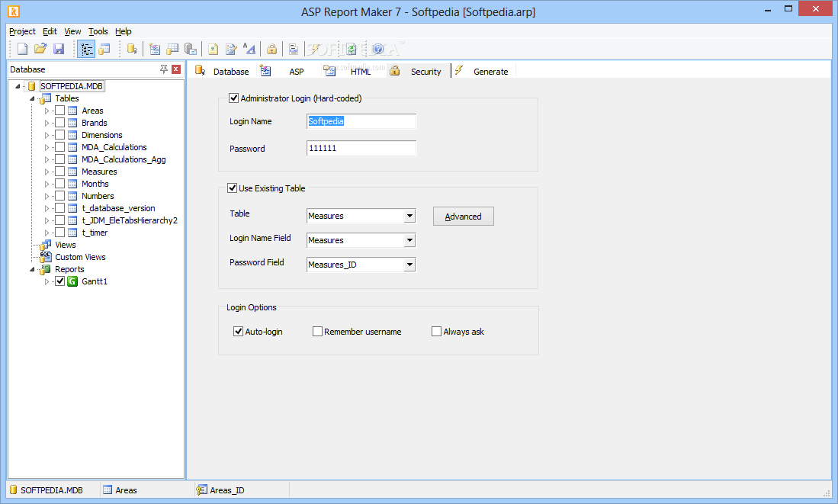Click the style editor pencil icon
838x504 pixels.
(x=231, y=49)
